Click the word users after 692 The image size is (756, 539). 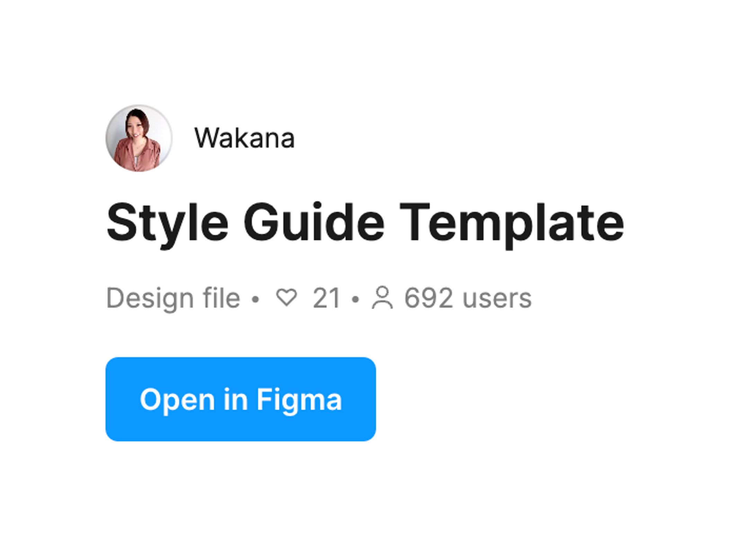click(497, 299)
